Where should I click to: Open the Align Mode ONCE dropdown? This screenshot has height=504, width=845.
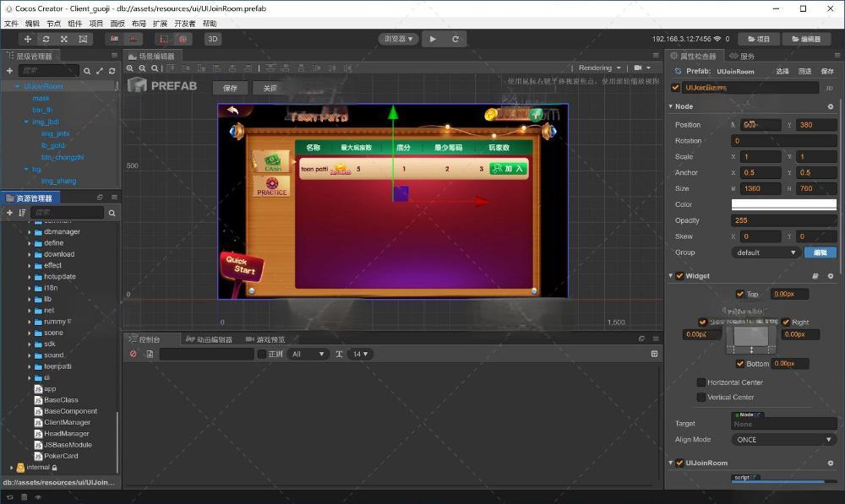(x=783, y=440)
